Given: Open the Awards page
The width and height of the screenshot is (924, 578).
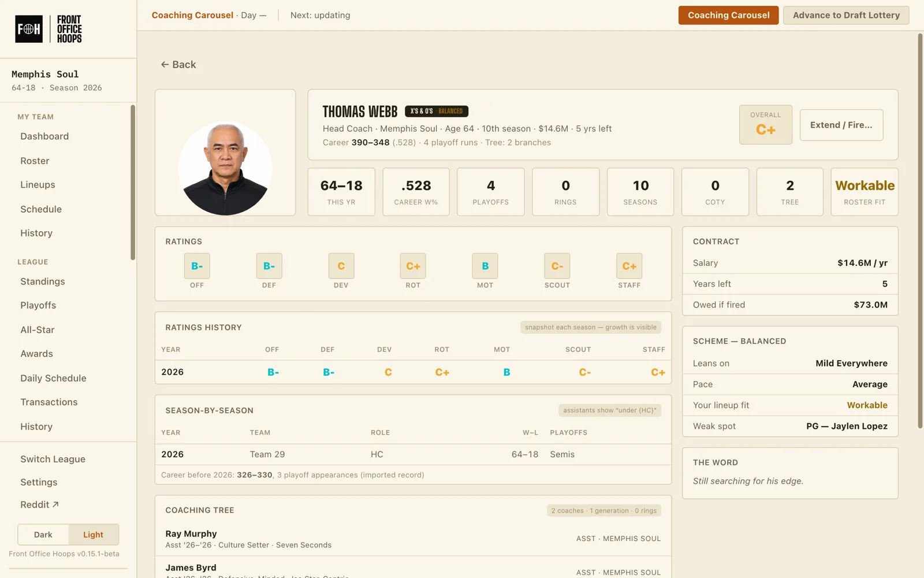Looking at the screenshot, I should coord(36,354).
